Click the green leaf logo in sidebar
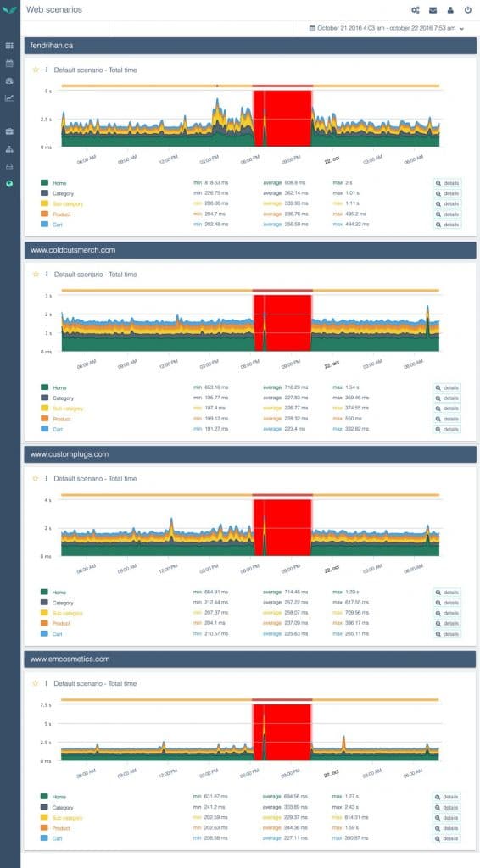The image size is (480, 868). pyautogui.click(x=9, y=9)
